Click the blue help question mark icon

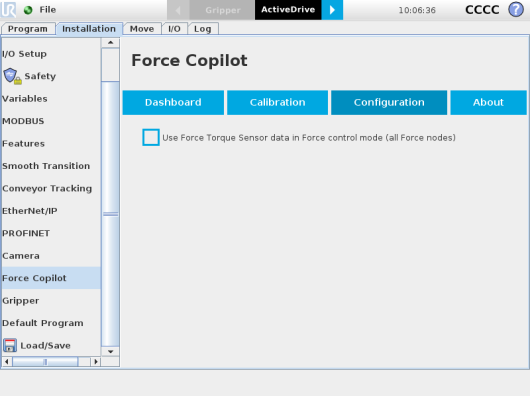tap(516, 9)
